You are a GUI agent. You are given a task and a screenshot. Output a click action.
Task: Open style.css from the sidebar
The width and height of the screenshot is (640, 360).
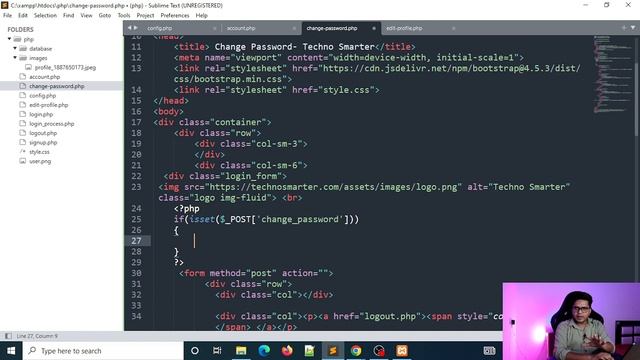point(39,152)
